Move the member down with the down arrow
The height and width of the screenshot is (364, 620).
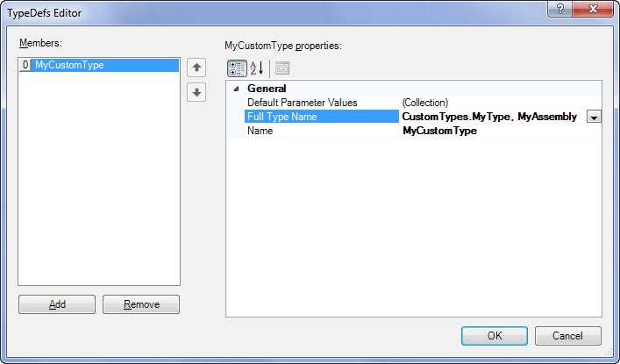pos(196,93)
